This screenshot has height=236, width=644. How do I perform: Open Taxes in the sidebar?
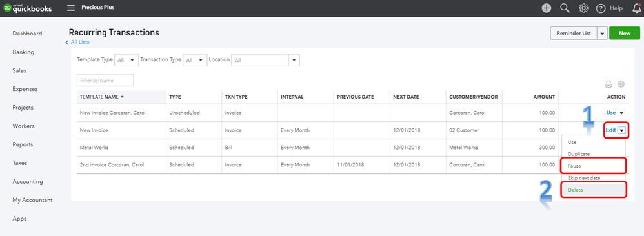pos(20,163)
